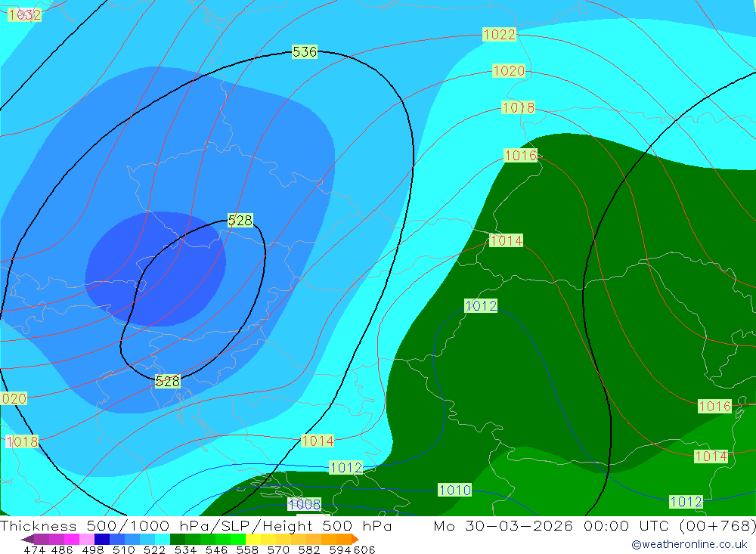Click the 528 label above the closed contour
756x554 pixels.
pyautogui.click(x=240, y=221)
